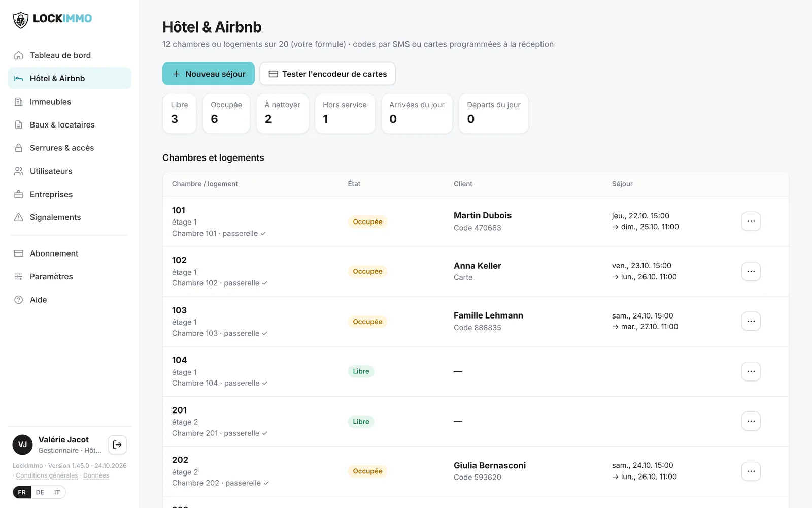Viewport: 812px width, 508px height.
Task: Open the actions menu for room 201
Action: coord(751,421)
